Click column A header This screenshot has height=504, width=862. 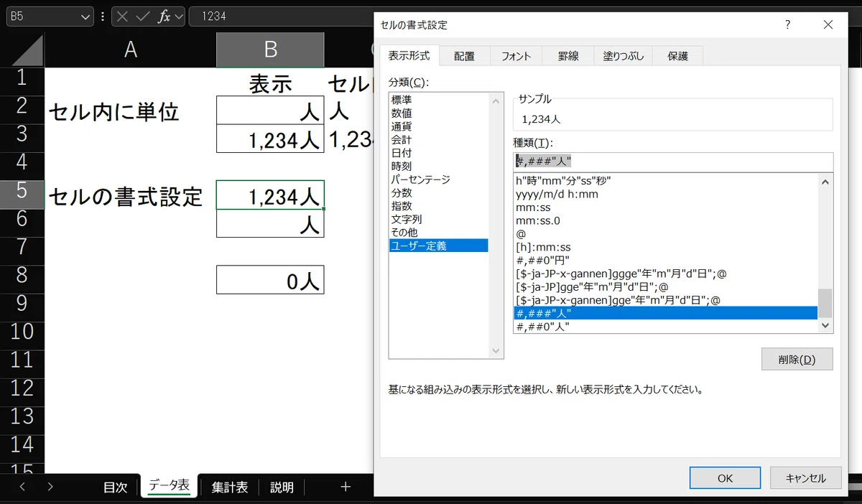130,50
